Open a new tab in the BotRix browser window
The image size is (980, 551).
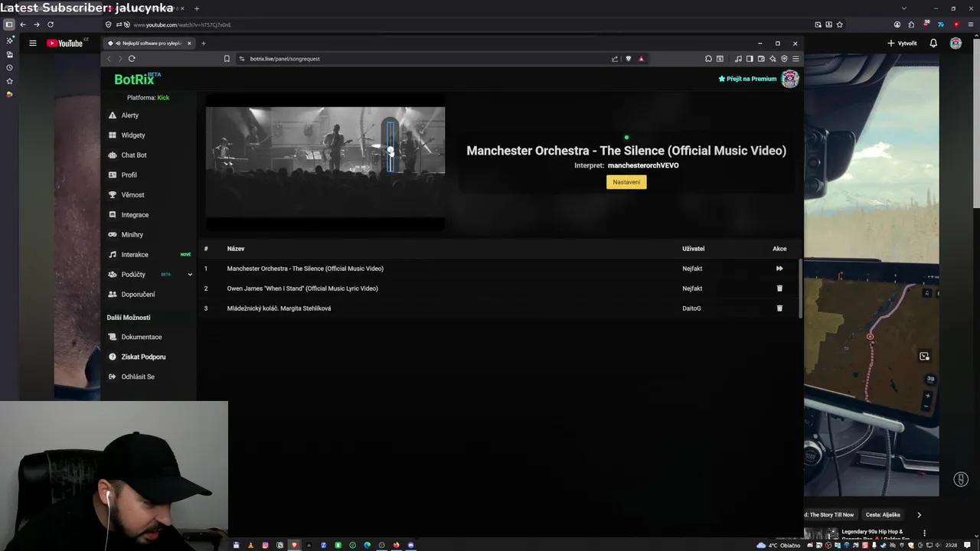coord(203,44)
